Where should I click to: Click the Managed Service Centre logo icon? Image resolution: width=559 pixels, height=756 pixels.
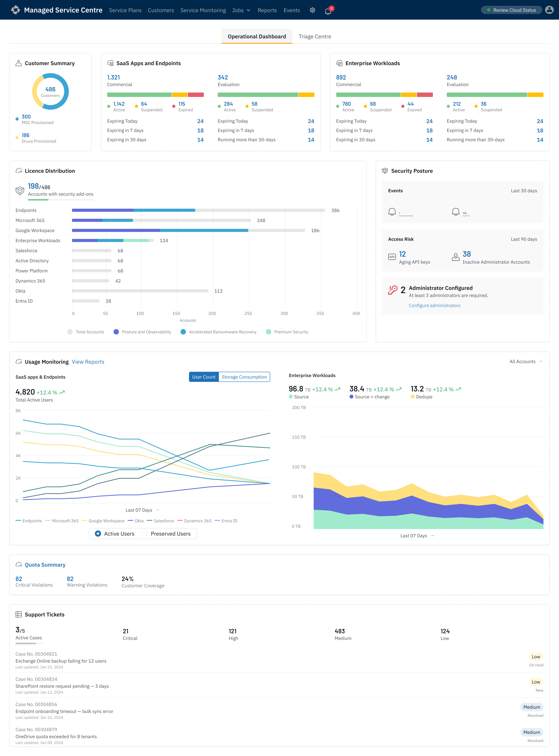[16, 10]
